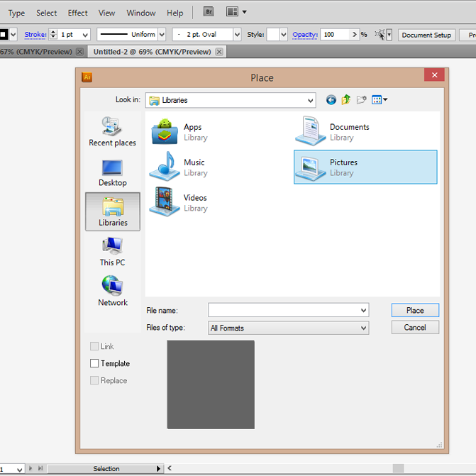This screenshot has height=476, width=476.
Task: Open the View Menu icon in dialog
Action: click(379, 99)
